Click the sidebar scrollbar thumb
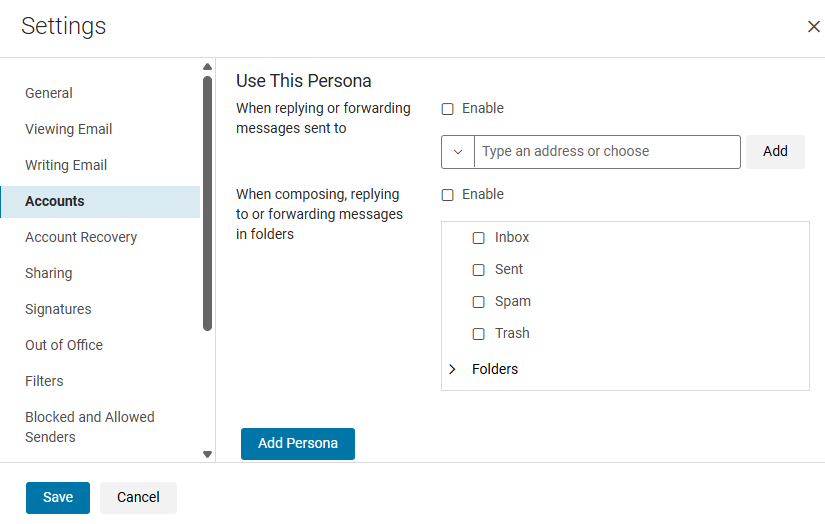Viewport: 825px width, 524px height. pos(207,200)
